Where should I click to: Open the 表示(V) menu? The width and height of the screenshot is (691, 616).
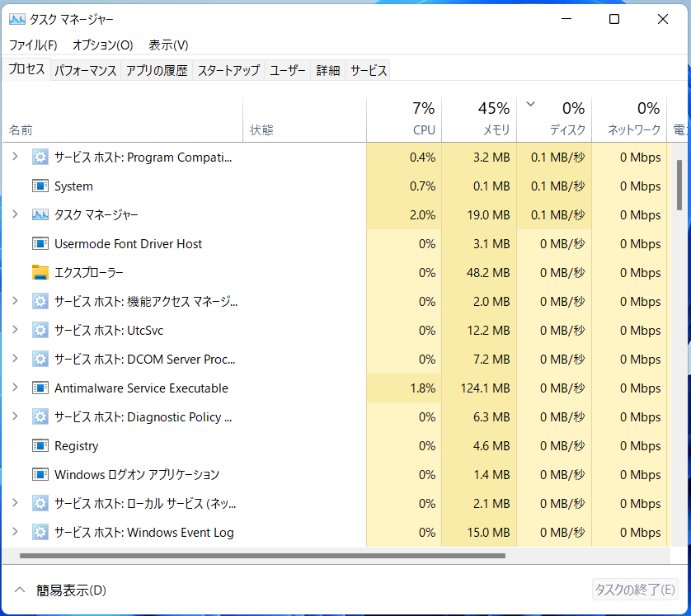[x=168, y=45]
